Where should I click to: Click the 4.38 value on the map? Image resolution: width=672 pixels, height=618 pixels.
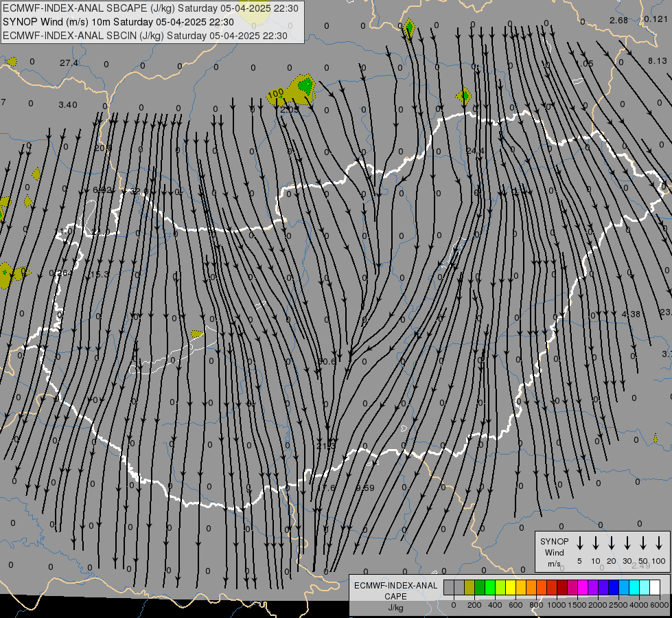tap(631, 314)
